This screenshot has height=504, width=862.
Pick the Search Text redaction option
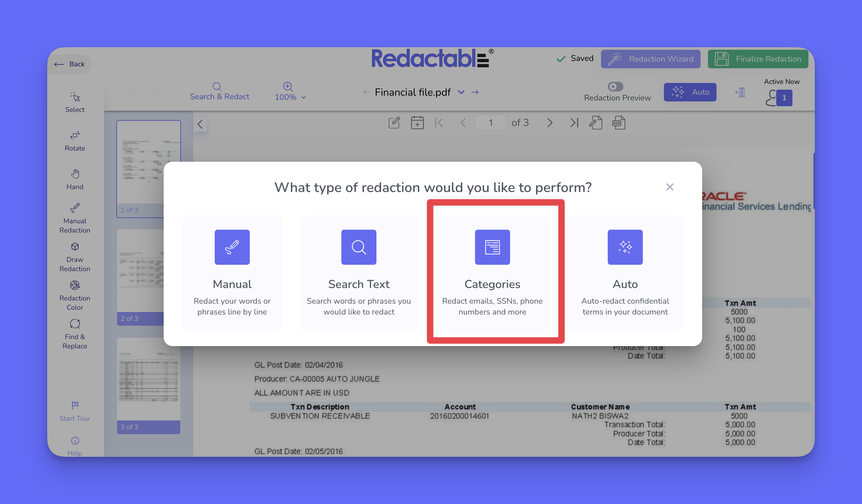click(x=359, y=272)
